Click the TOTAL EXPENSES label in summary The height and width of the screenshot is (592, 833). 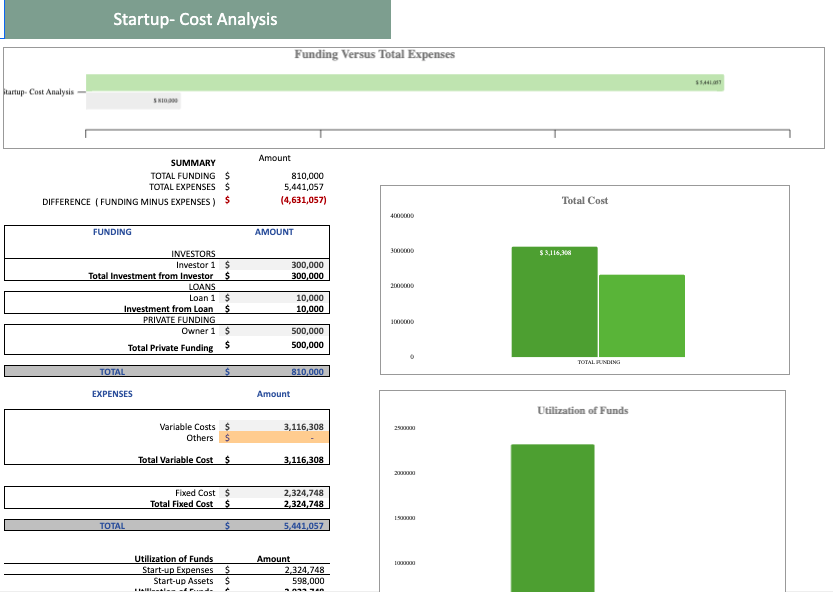pyautogui.click(x=182, y=187)
